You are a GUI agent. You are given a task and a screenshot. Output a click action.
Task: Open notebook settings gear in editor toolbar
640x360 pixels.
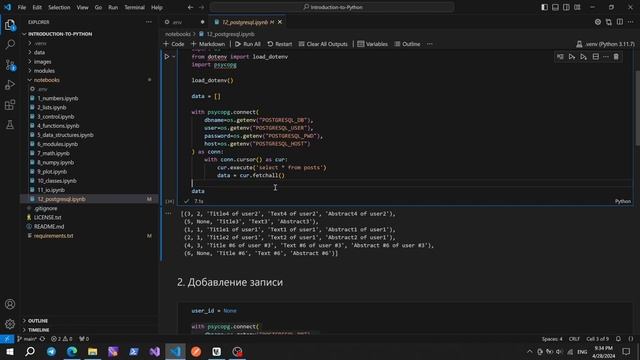point(598,22)
